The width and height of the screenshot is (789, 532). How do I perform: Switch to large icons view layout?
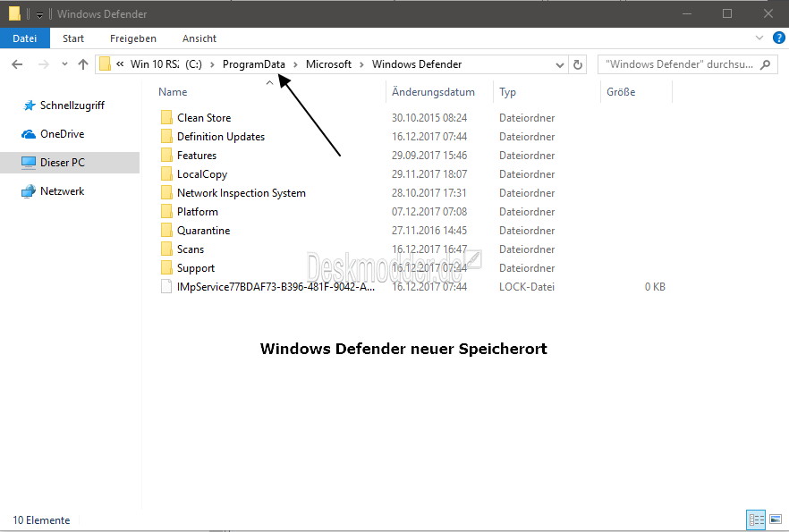pyautogui.click(x=775, y=519)
